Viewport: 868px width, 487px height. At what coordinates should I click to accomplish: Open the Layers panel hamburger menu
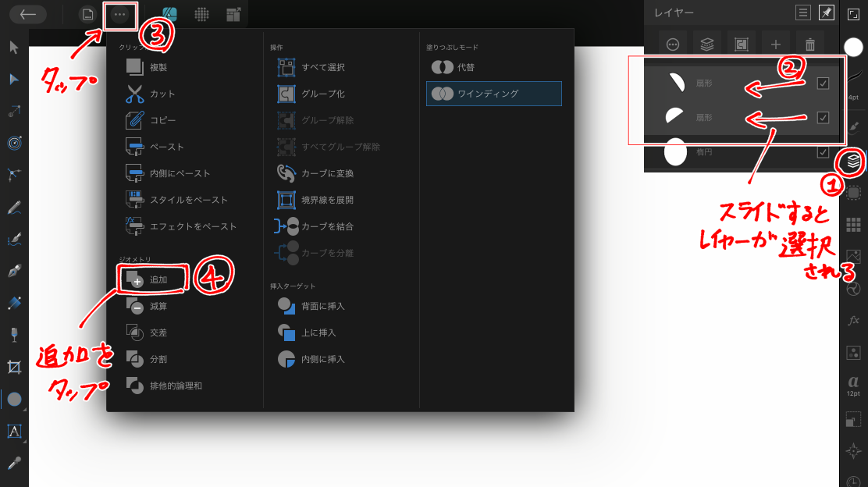(802, 12)
